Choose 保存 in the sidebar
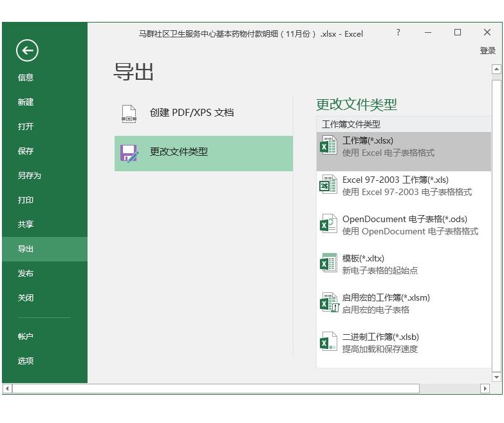Viewport: 504px width, 423px height. coord(25,151)
